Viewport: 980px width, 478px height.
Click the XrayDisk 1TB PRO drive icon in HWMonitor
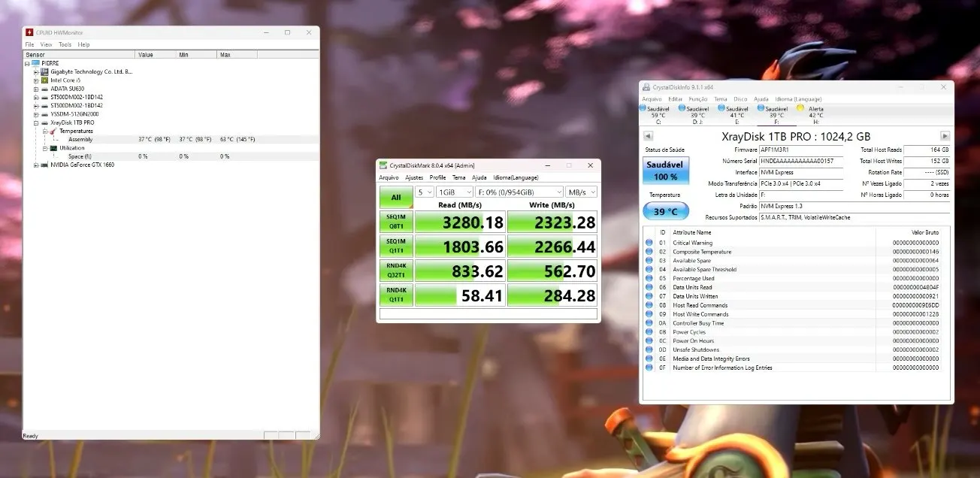(x=44, y=123)
